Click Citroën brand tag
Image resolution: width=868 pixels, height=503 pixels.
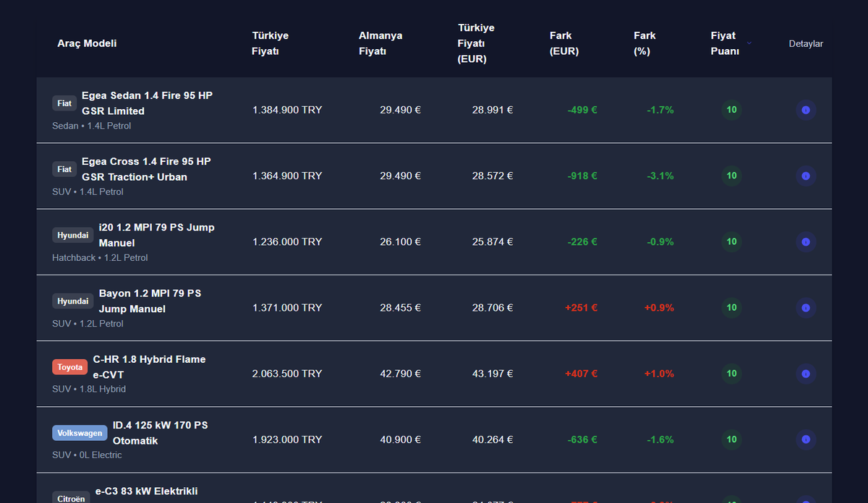click(x=71, y=498)
